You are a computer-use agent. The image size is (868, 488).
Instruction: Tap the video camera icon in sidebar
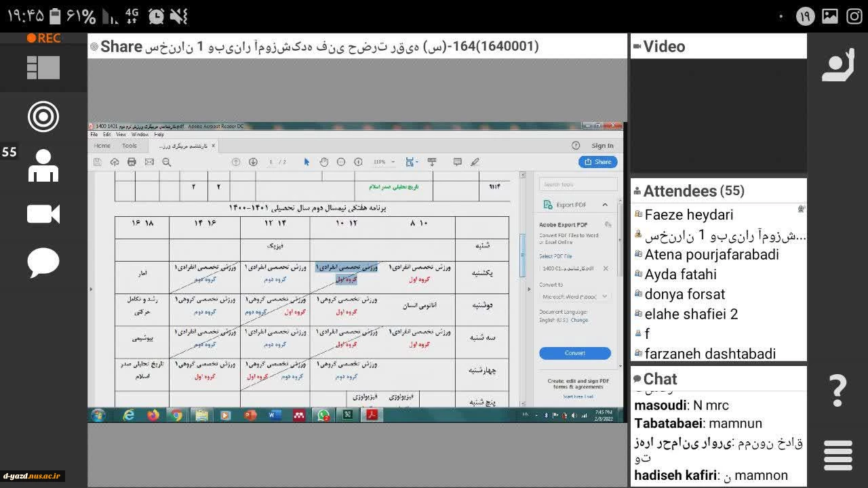click(43, 214)
